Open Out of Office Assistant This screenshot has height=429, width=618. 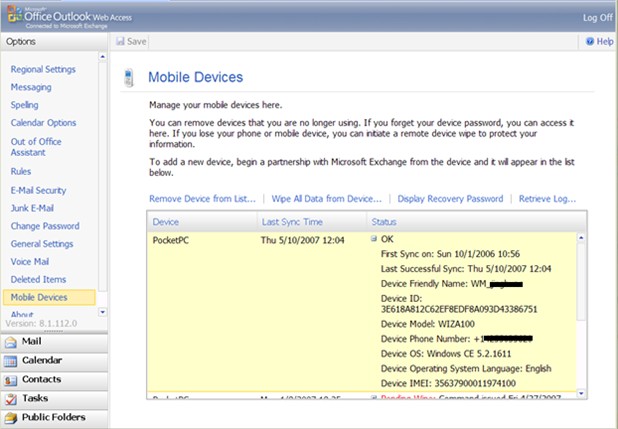[x=36, y=147]
